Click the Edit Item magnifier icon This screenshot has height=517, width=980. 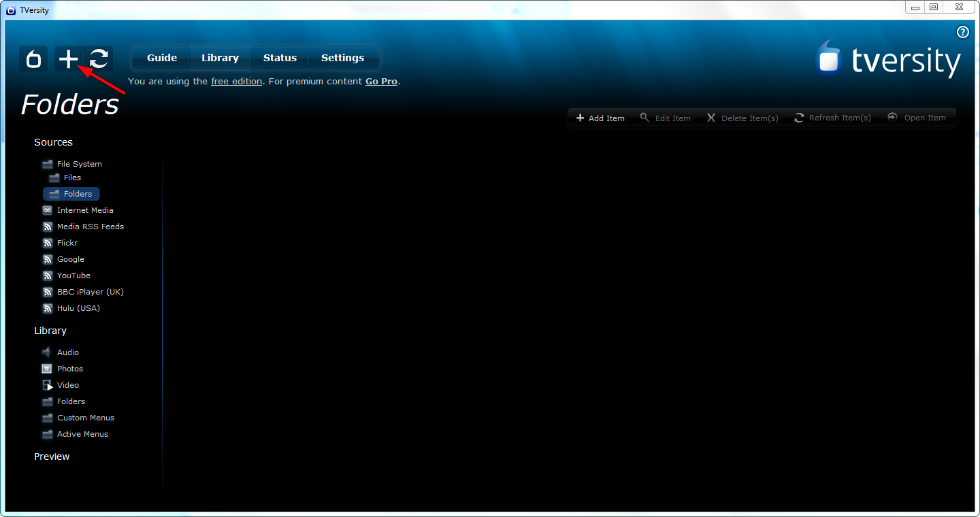click(645, 117)
